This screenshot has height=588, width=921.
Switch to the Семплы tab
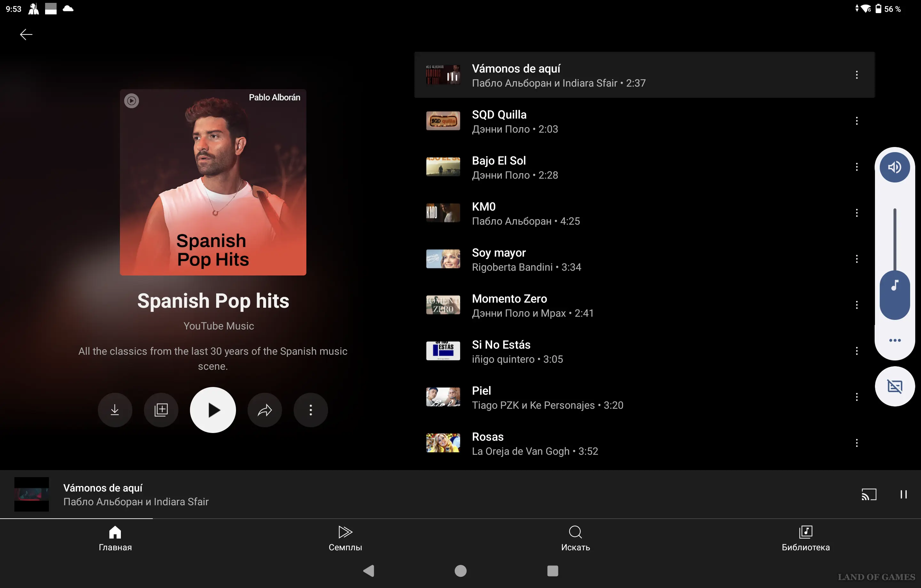[345, 538]
